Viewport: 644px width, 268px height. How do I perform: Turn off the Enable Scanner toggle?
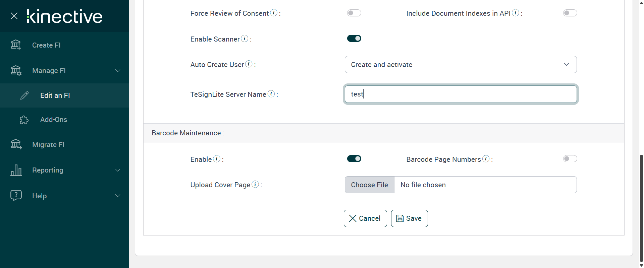354,39
